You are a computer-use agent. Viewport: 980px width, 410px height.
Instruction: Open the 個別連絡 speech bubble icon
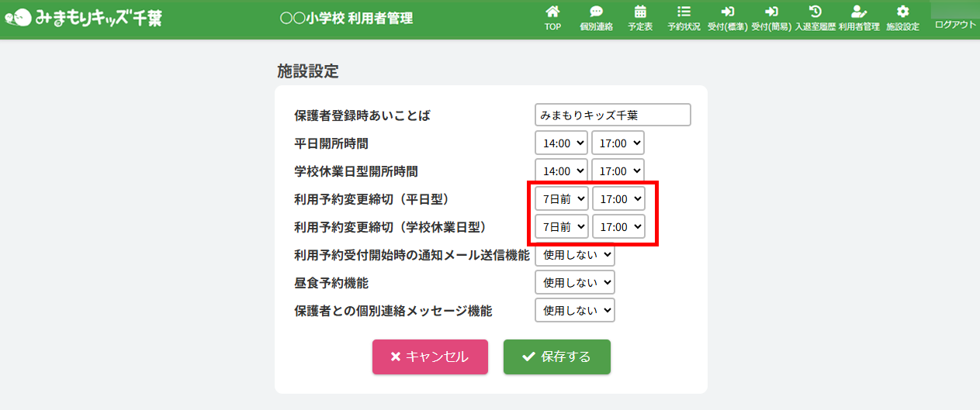(x=596, y=12)
